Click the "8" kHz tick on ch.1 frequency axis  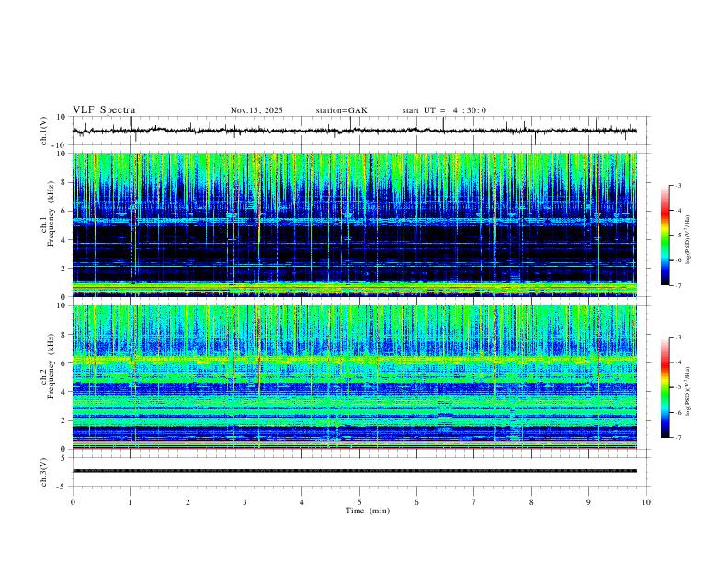(x=63, y=182)
